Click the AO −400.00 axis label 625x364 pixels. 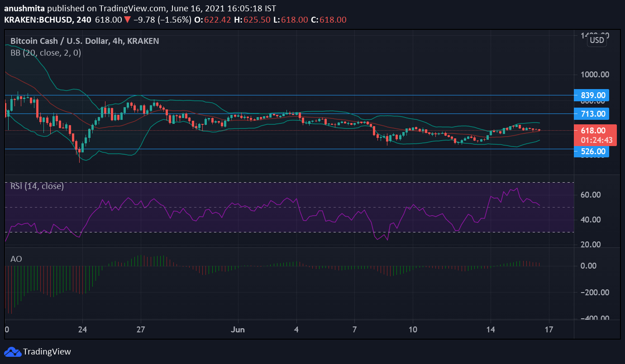click(595, 318)
